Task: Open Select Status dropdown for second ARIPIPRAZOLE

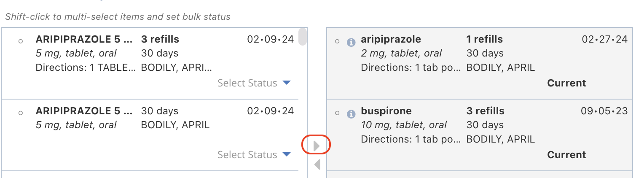Action: (254, 155)
